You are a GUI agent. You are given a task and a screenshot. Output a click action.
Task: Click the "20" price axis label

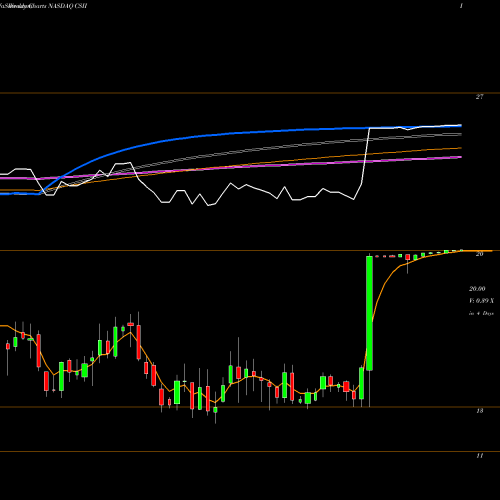(479, 254)
